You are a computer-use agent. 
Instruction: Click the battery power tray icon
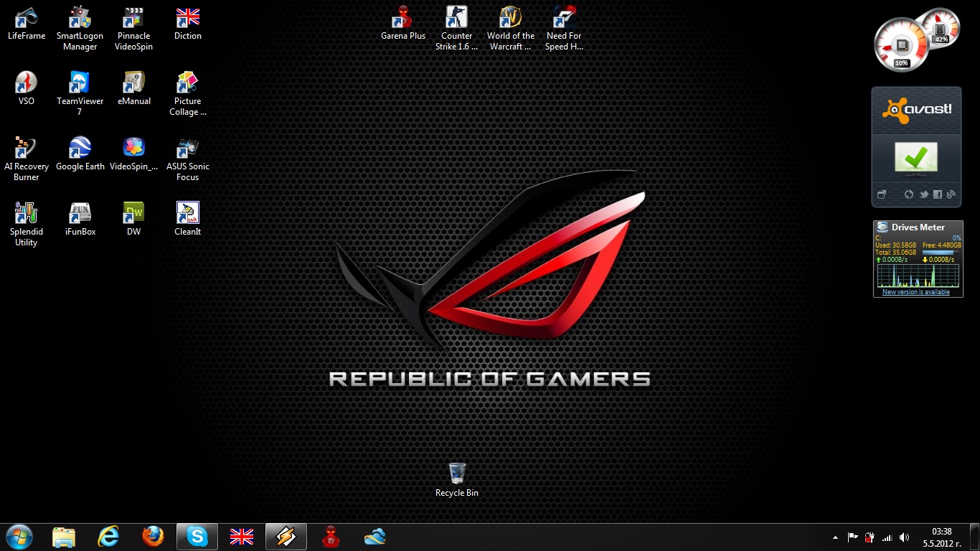870,537
